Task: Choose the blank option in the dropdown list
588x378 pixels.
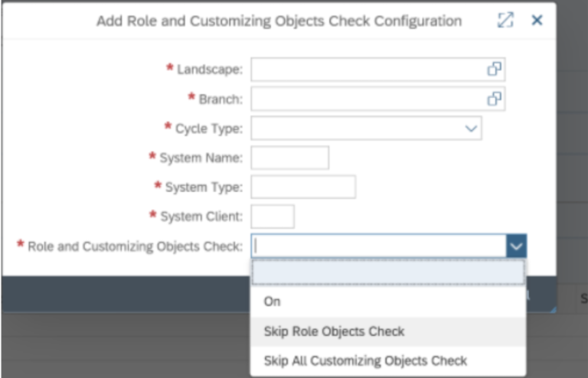Action: 388,272
